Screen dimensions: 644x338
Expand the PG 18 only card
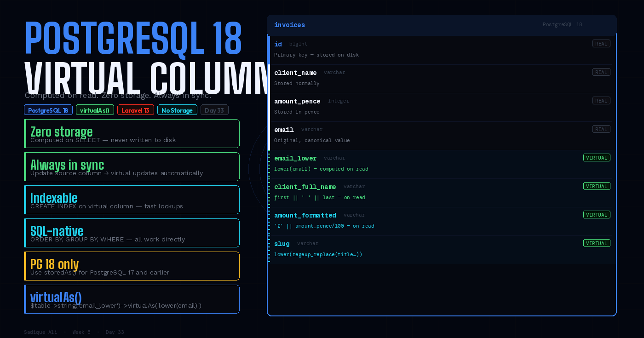(132, 266)
